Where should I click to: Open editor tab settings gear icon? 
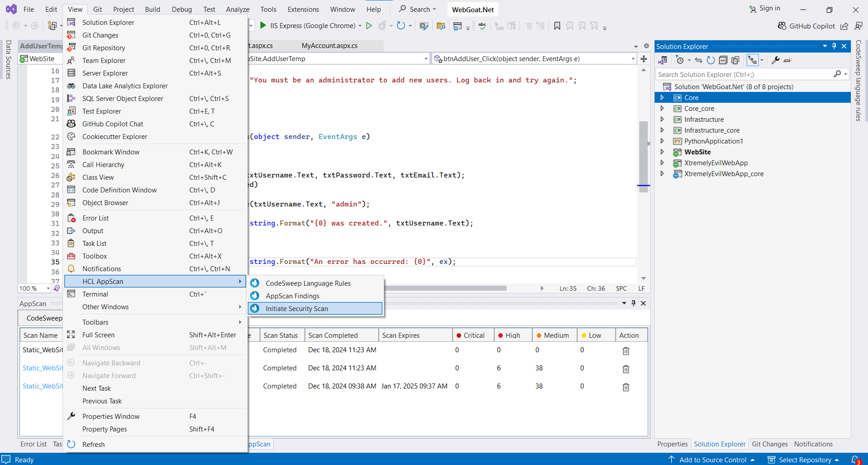[646, 46]
